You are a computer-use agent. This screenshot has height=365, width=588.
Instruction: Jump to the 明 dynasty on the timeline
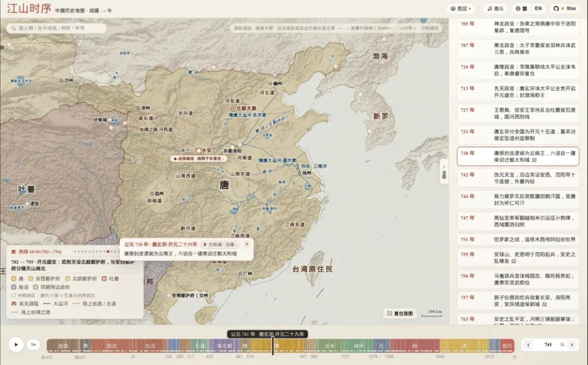[415, 345]
